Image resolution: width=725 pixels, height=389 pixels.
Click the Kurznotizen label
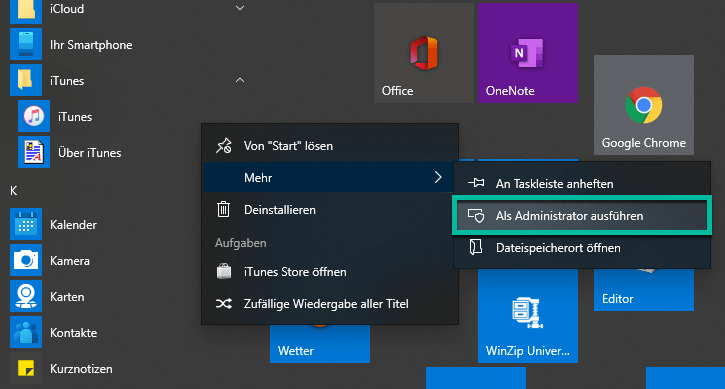coord(81,369)
